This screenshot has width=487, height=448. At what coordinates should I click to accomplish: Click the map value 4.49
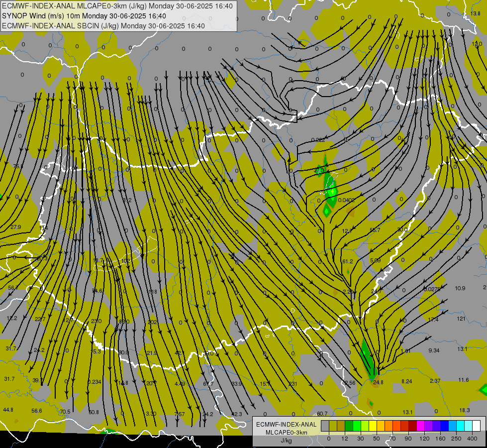point(180,384)
